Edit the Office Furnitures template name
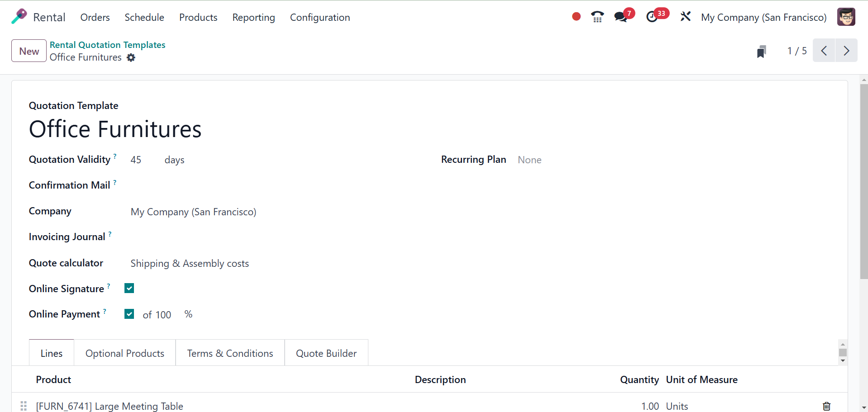 click(x=115, y=129)
